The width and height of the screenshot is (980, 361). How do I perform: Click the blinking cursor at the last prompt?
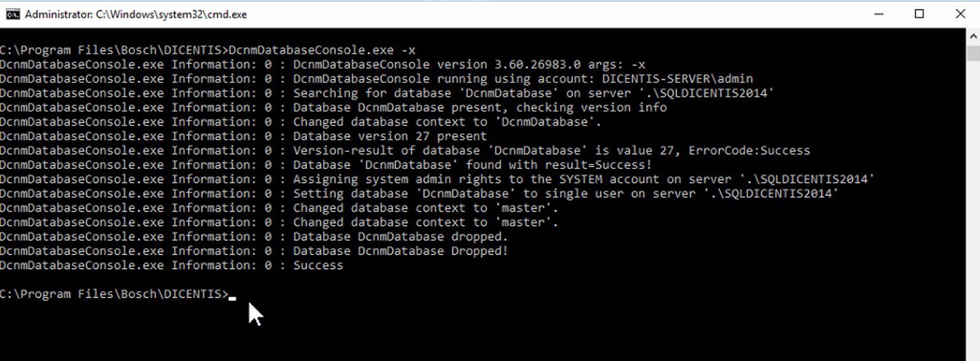tap(232, 297)
